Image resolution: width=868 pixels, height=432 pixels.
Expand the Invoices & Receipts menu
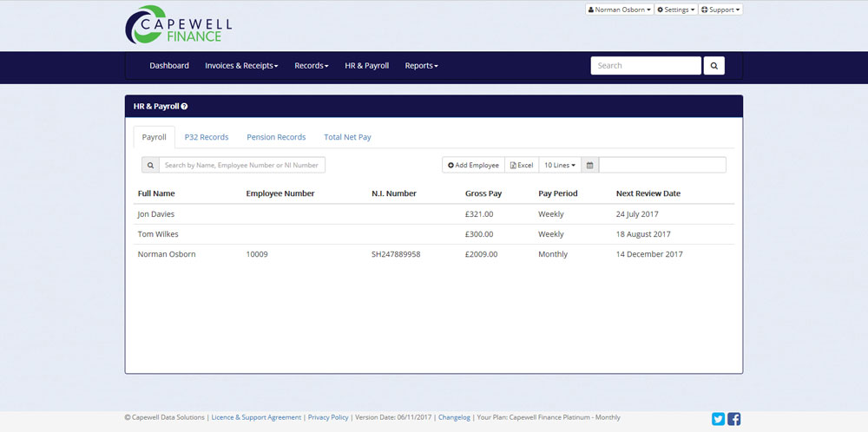pos(241,65)
